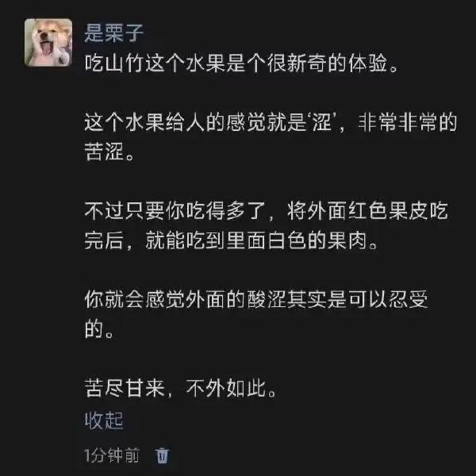The width and height of the screenshot is (476, 476).
Task: Delete the comment with the trash icon
Action: click(x=162, y=455)
